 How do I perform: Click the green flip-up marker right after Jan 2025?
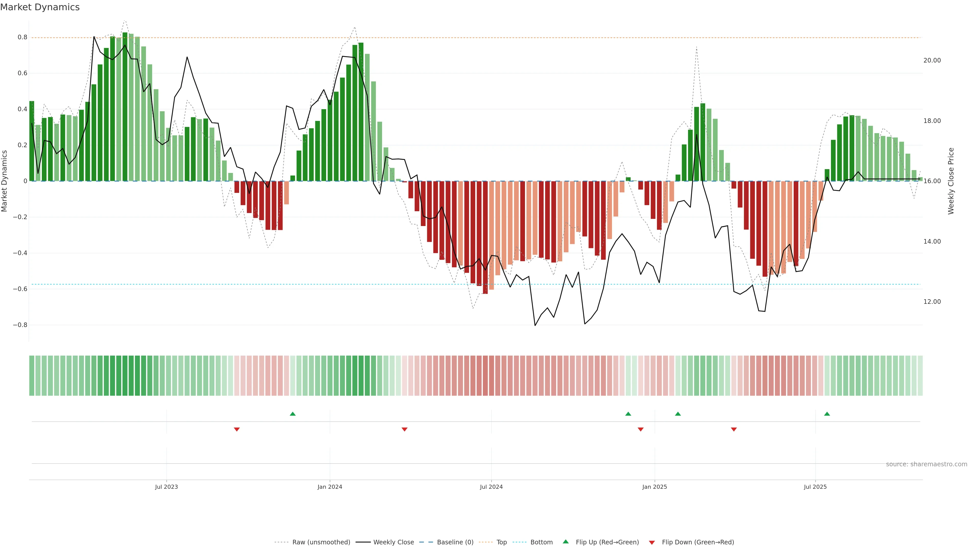pos(678,414)
